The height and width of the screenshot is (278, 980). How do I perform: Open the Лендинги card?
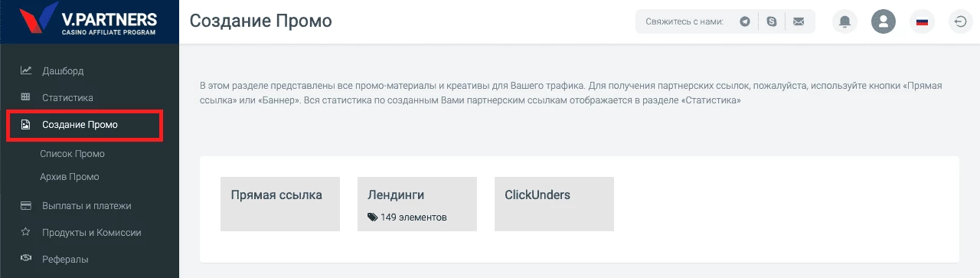click(417, 204)
